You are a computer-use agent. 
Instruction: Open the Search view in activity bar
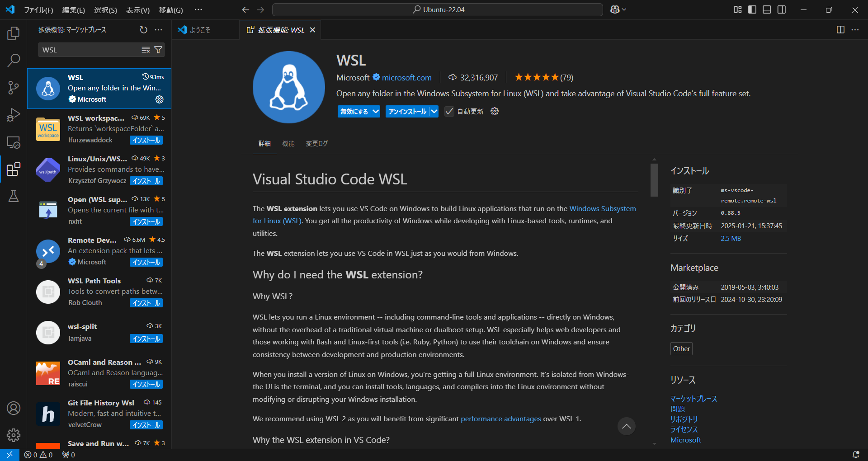click(14, 60)
